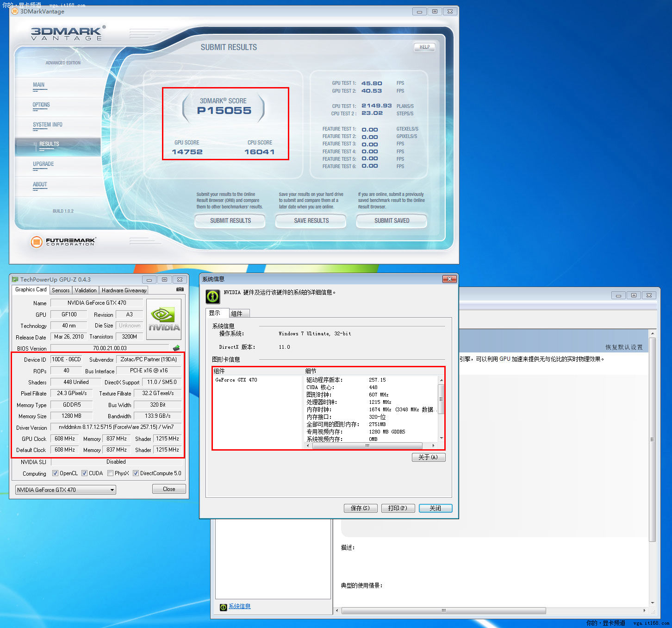Click the P15055 3DMark score
The width and height of the screenshot is (672, 628).
pyautogui.click(x=224, y=111)
